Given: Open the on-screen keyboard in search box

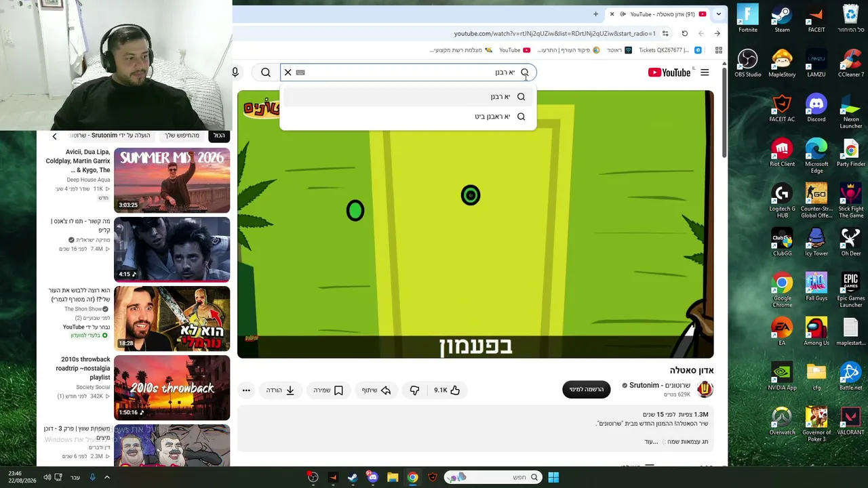Looking at the screenshot, I should point(300,73).
